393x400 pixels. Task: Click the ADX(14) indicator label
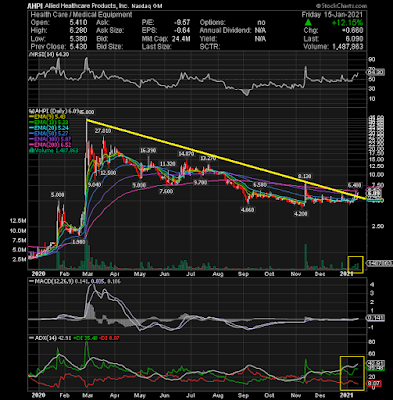[x=46, y=338]
